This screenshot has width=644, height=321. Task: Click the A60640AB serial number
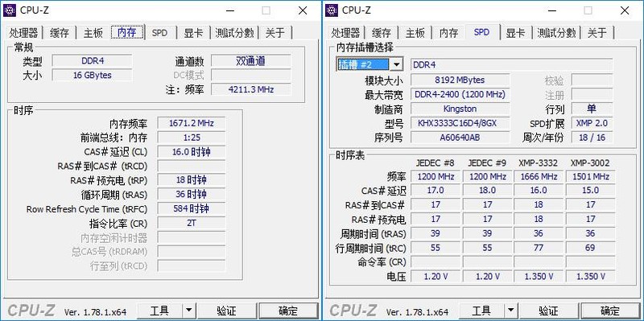point(460,138)
